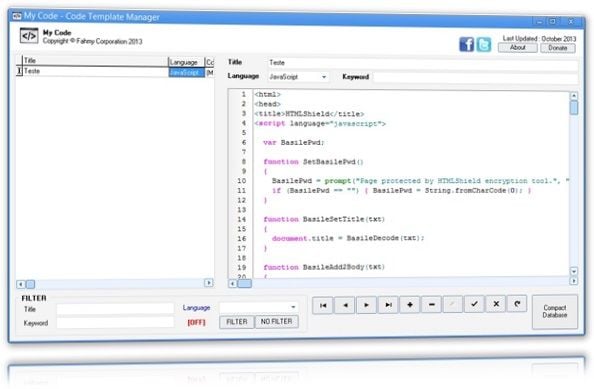Open the Facebook page icon
The width and height of the screenshot is (594, 389).
tap(467, 44)
